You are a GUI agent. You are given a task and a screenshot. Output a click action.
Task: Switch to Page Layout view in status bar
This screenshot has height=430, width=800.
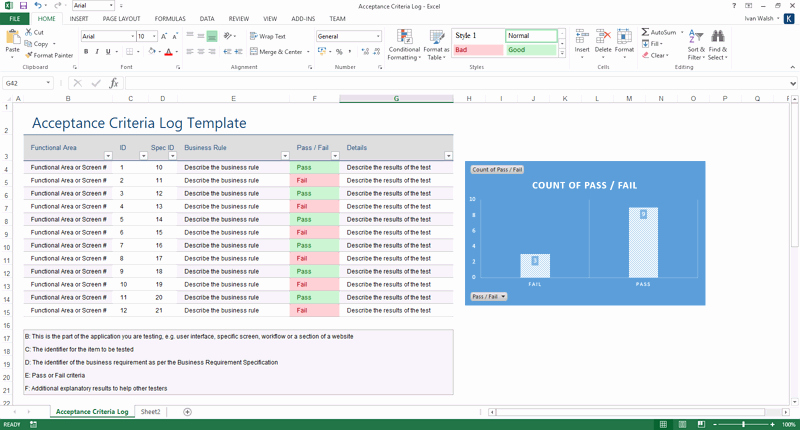[682, 424]
